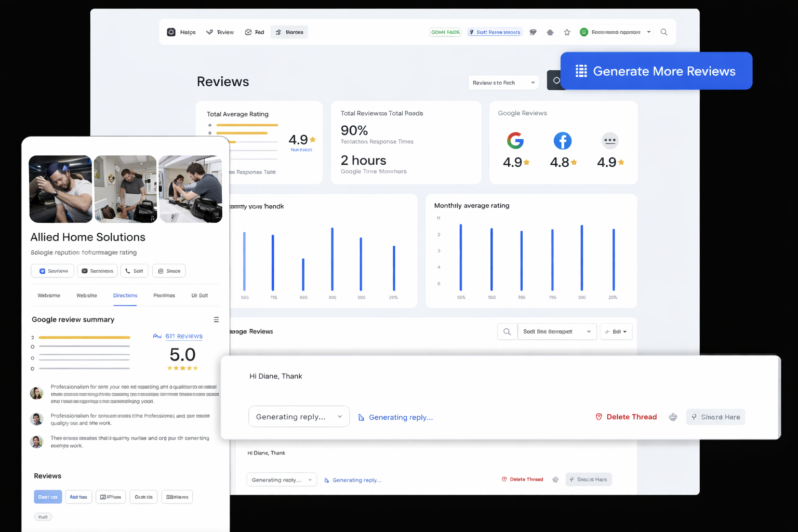Click the blue badge in the top bar
Screen dimensions: 798x532
pos(495,32)
